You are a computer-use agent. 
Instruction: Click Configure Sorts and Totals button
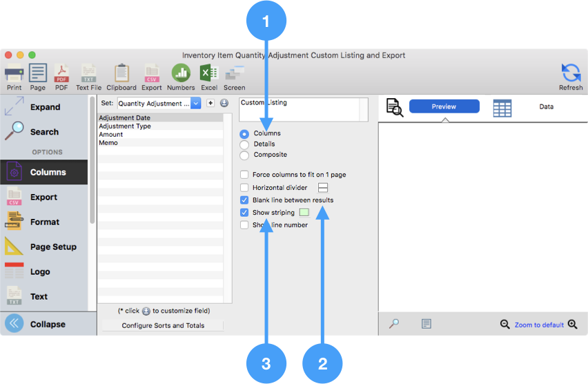click(163, 325)
